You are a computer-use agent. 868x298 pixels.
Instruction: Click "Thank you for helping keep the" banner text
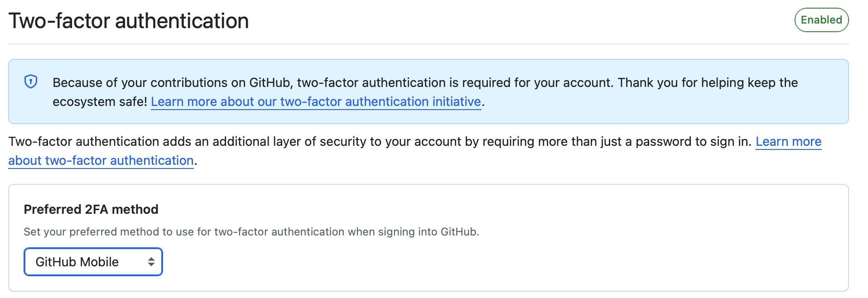[x=708, y=83]
